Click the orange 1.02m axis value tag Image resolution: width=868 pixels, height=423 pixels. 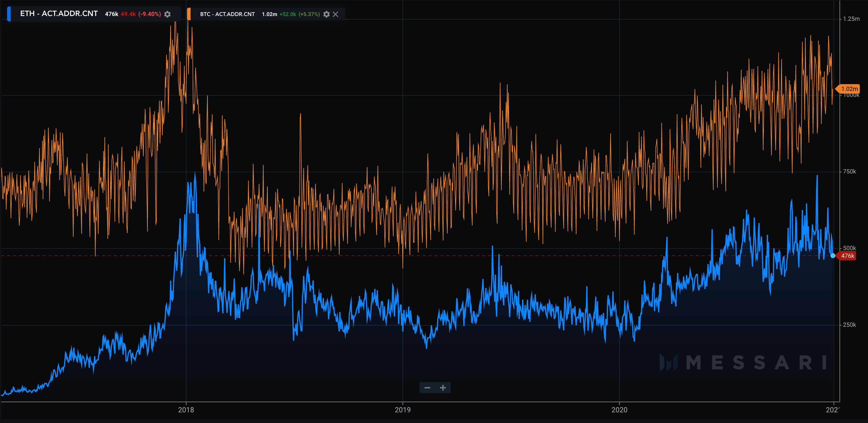(848, 89)
